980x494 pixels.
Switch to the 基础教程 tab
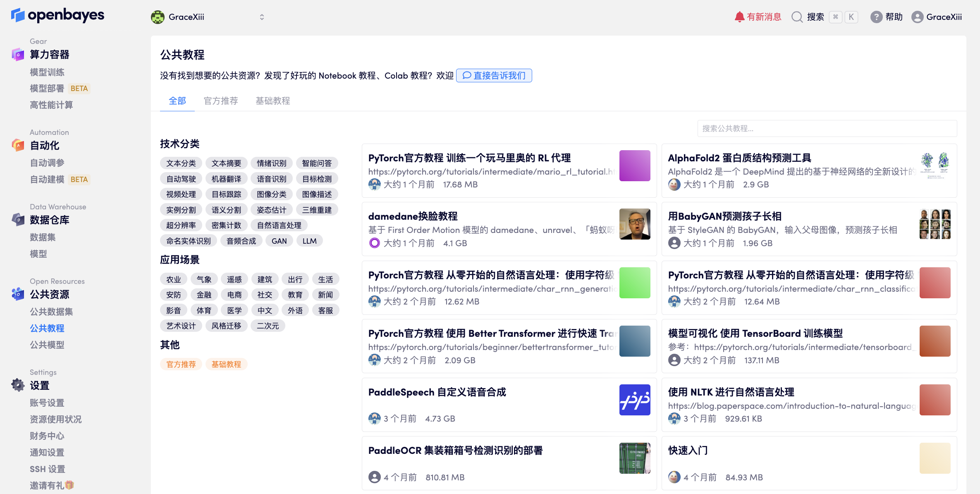tap(273, 101)
